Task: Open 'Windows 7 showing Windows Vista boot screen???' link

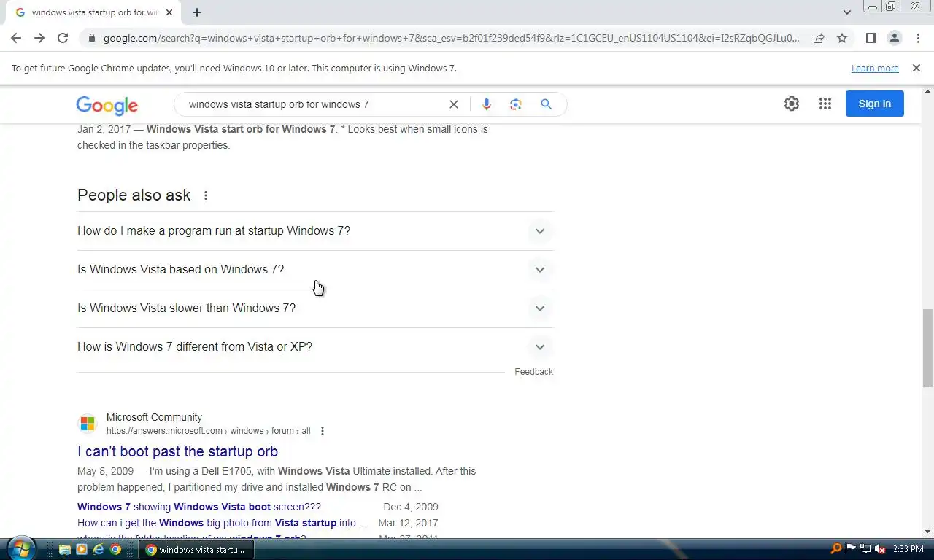Action: (199, 507)
